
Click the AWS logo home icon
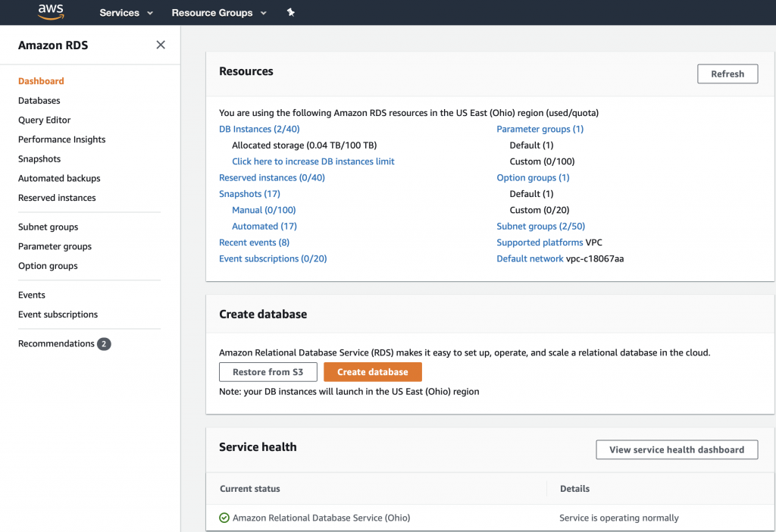[x=51, y=12]
